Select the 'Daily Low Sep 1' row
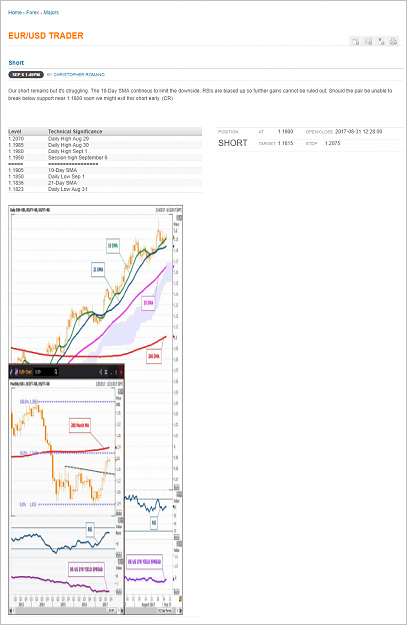 pyautogui.click(x=105, y=177)
